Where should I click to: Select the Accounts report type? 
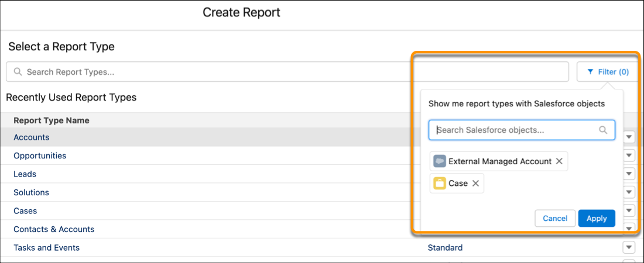(32, 137)
